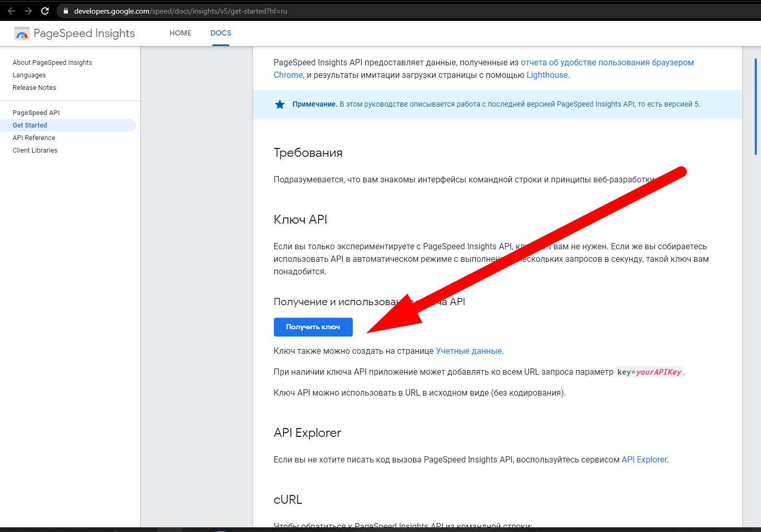Viewport: 761px width, 532px height.
Task: Click the 'API Explorer' section heading
Action: tap(307, 433)
